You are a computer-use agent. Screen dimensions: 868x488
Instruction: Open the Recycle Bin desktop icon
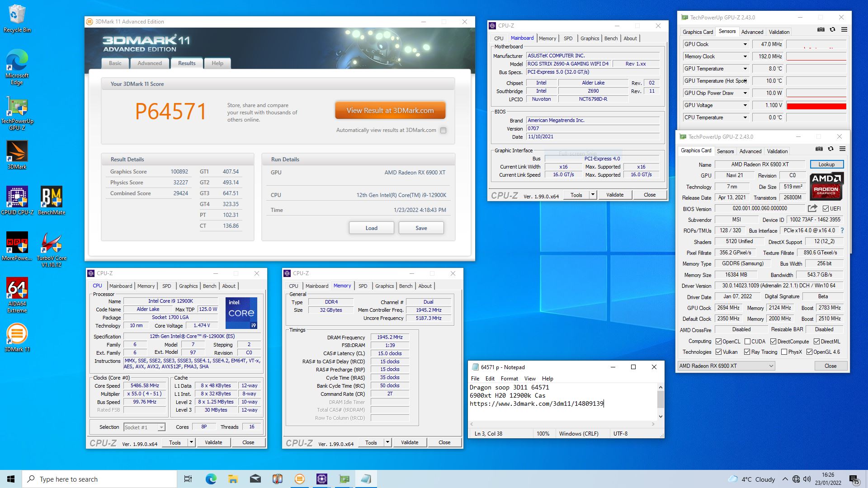click(17, 19)
